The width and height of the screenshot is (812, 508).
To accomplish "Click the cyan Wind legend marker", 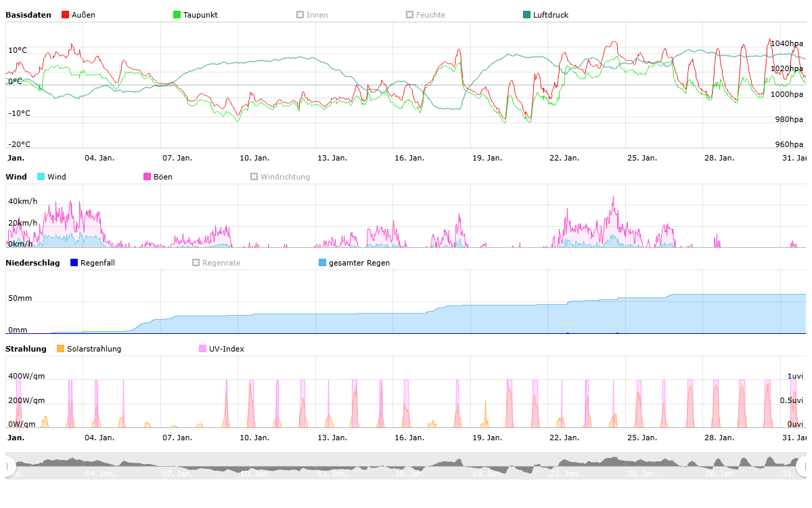I will click(x=41, y=177).
